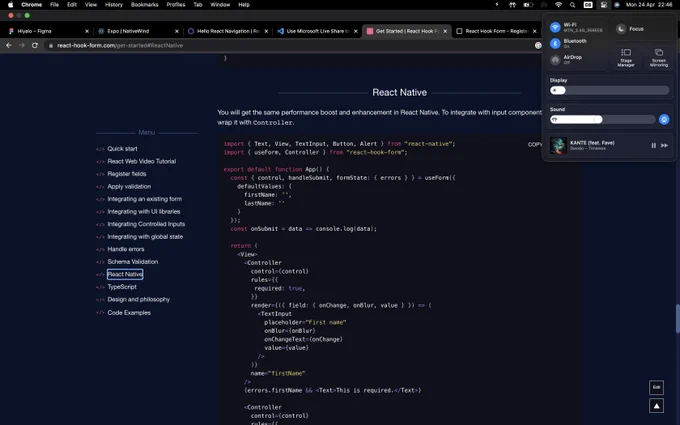
Task: Go back to the previous page
Action: coord(9,45)
